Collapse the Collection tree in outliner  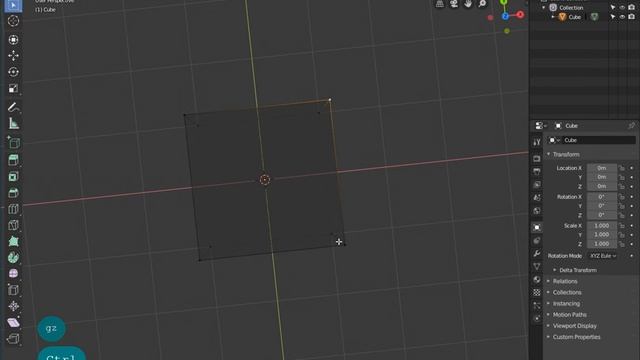[544, 7]
